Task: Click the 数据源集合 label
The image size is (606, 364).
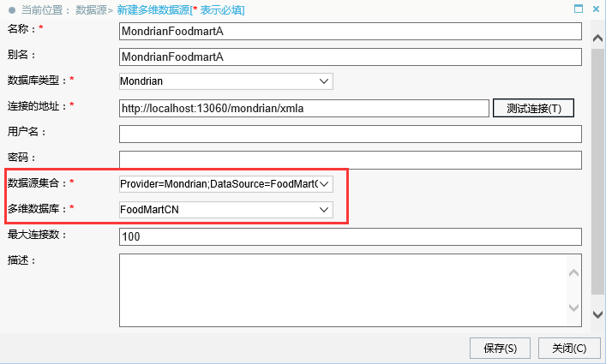Action: (33, 183)
